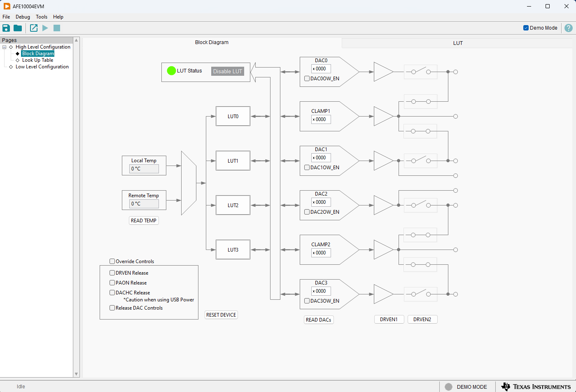576x392 pixels.
Task: Open the help question mark icon
Action: [x=569, y=28]
